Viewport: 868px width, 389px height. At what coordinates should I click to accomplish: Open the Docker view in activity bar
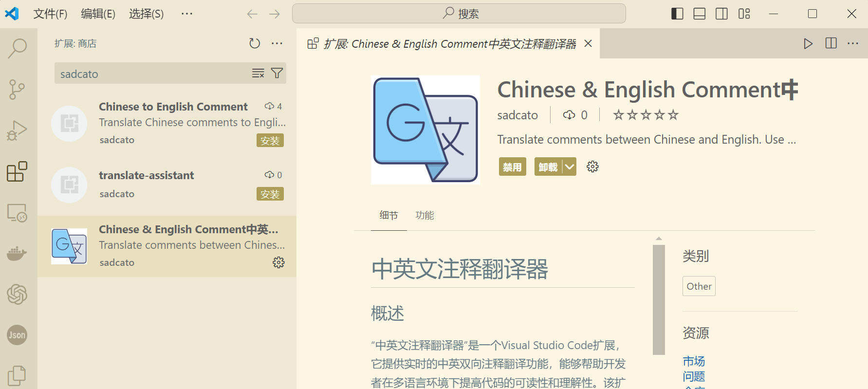pyautogui.click(x=18, y=254)
